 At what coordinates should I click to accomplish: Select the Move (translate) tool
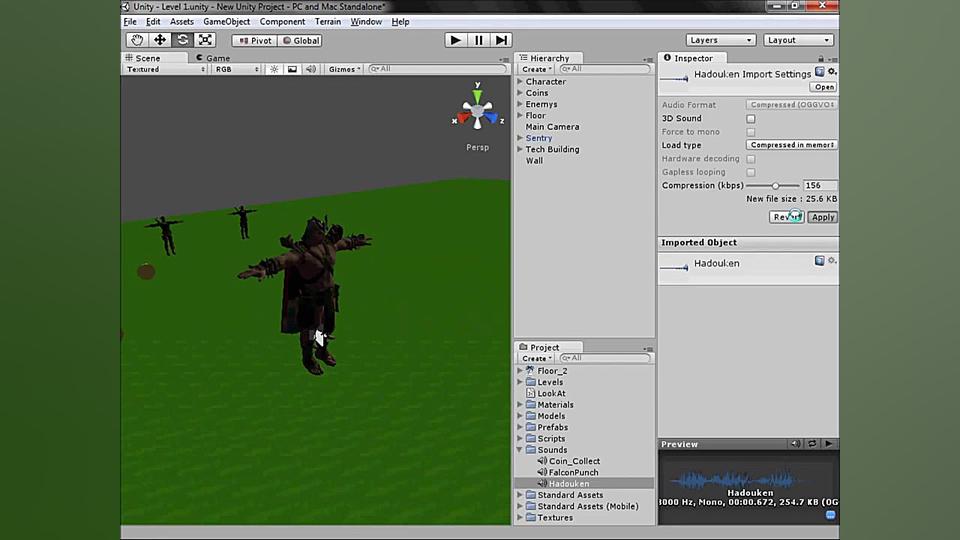[x=159, y=40]
